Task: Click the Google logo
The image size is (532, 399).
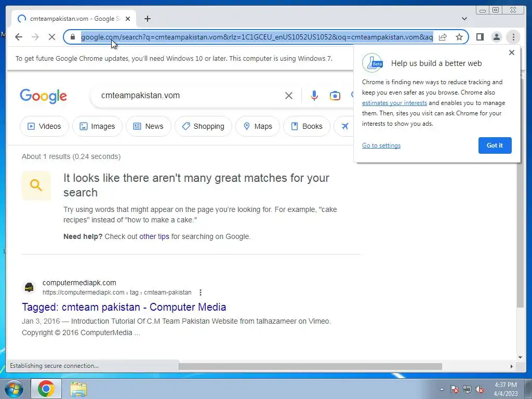Action: coord(44,96)
